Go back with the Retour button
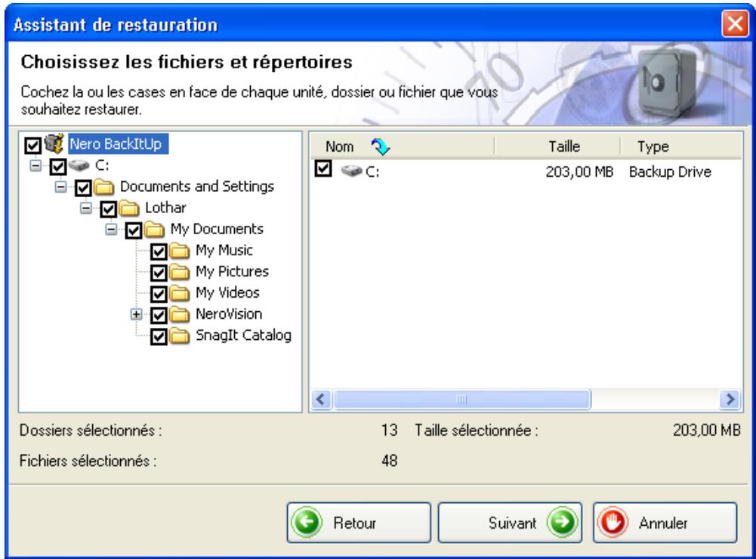The width and height of the screenshot is (756, 559). pos(359,523)
